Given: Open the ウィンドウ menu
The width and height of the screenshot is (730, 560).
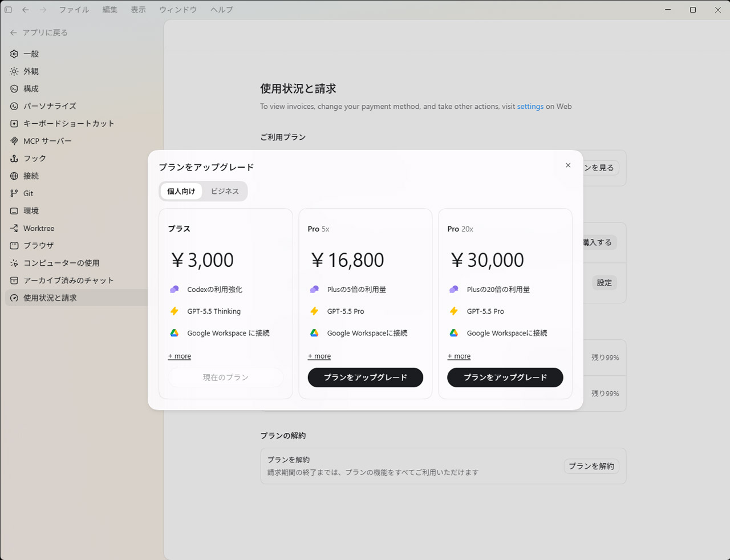Looking at the screenshot, I should (x=178, y=10).
